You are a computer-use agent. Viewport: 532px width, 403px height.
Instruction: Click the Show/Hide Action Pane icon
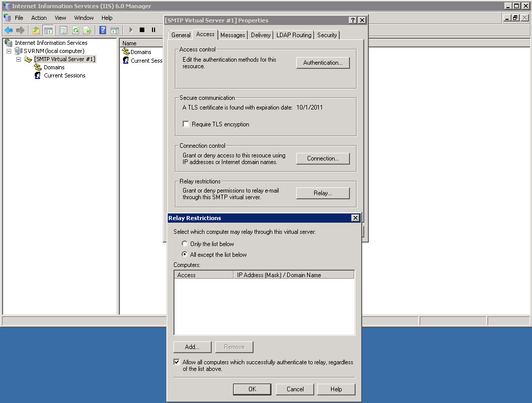[115, 31]
